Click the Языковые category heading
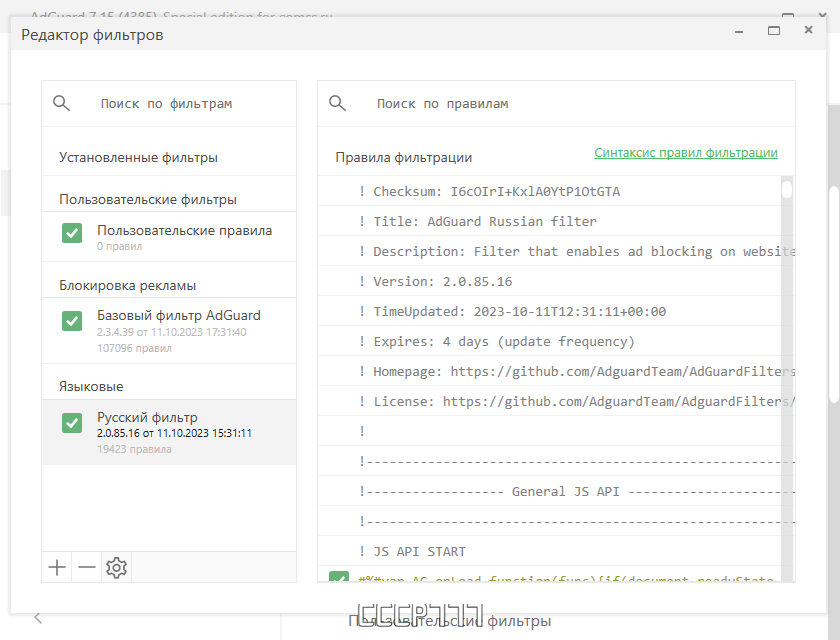The height and width of the screenshot is (640, 840). (91, 386)
